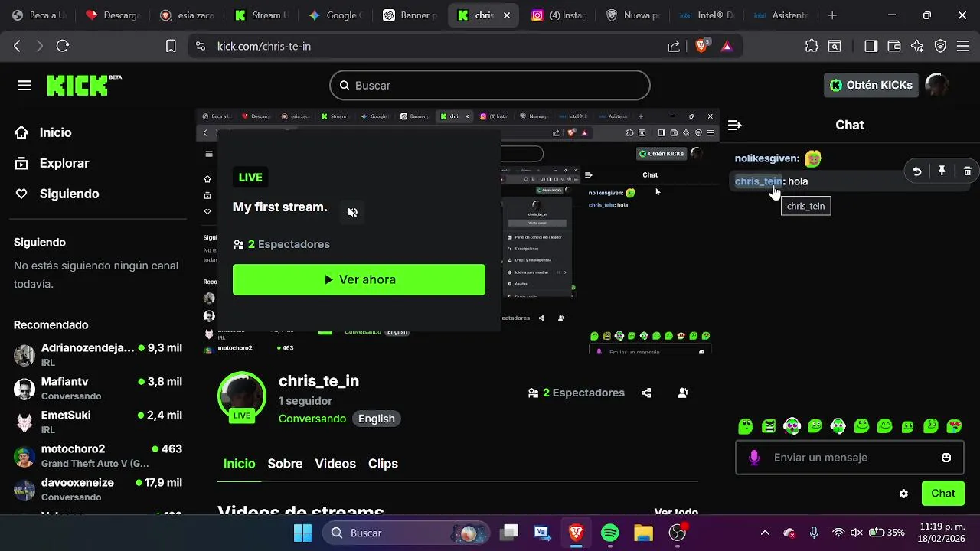Open browser extensions puzzle icon

[x=812, y=46]
